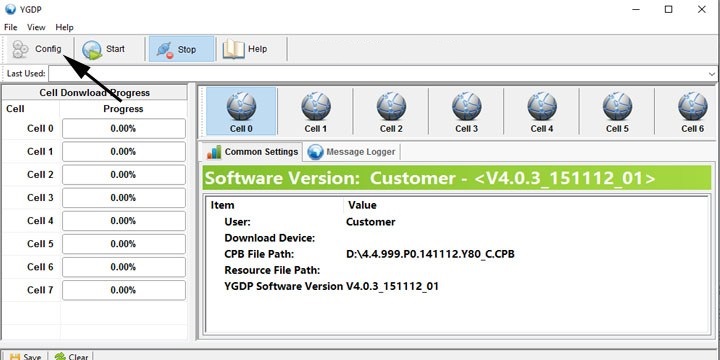720x360 pixels.
Task: Click the Clear button at the bottom
Action: coord(71,356)
